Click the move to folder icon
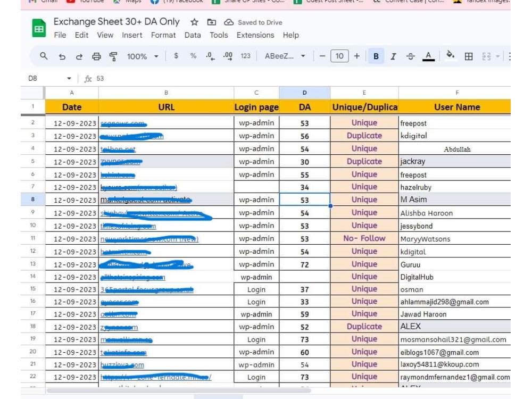Screen dimensions: 532x399 coord(211,22)
